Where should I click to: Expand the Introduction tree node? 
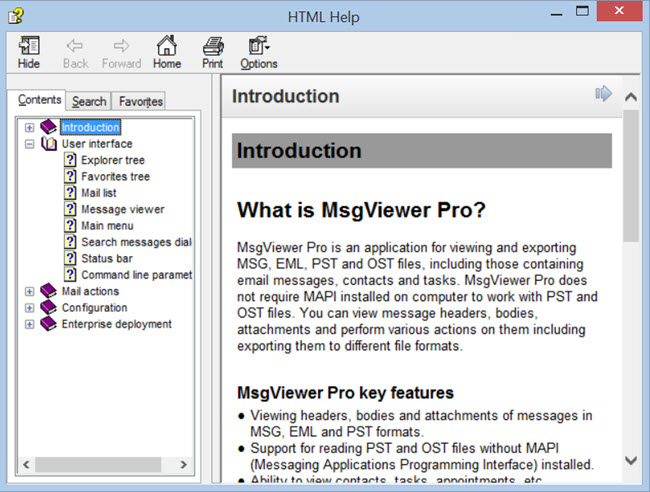[x=29, y=127]
